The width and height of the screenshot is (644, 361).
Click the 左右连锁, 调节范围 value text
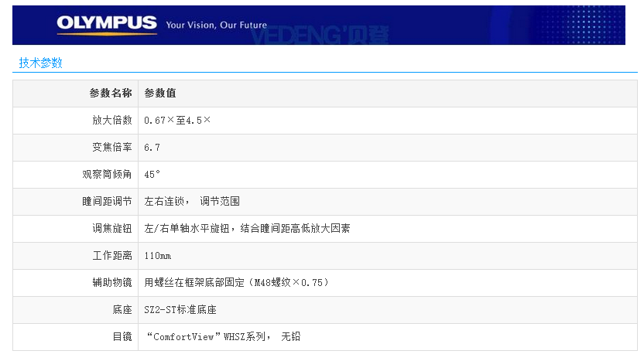click(x=192, y=202)
